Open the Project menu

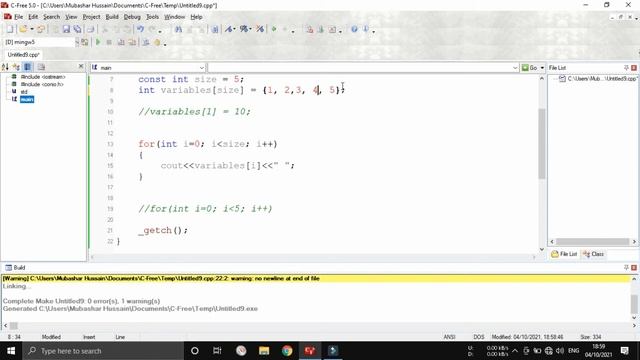91,17
